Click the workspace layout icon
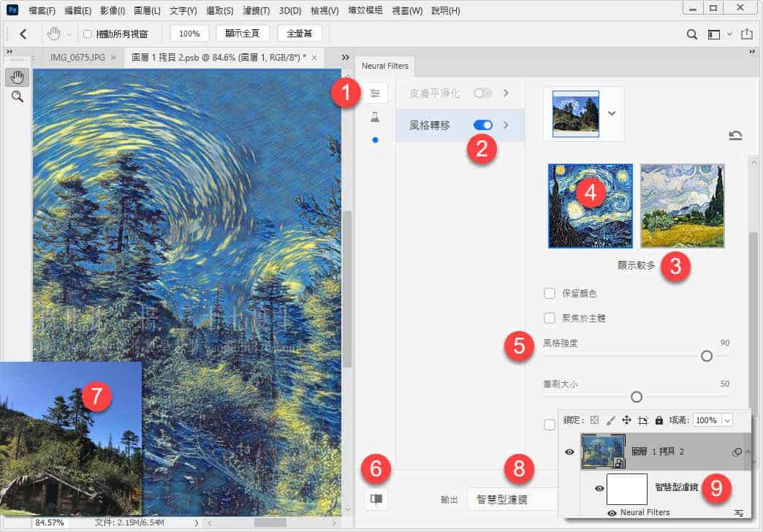The width and height of the screenshot is (763, 532). click(713, 34)
